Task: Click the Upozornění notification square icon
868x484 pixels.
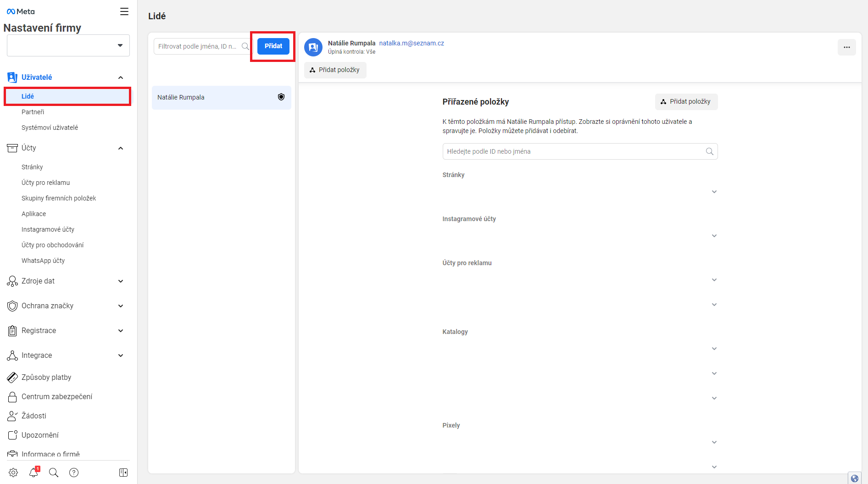Action: (x=12, y=435)
